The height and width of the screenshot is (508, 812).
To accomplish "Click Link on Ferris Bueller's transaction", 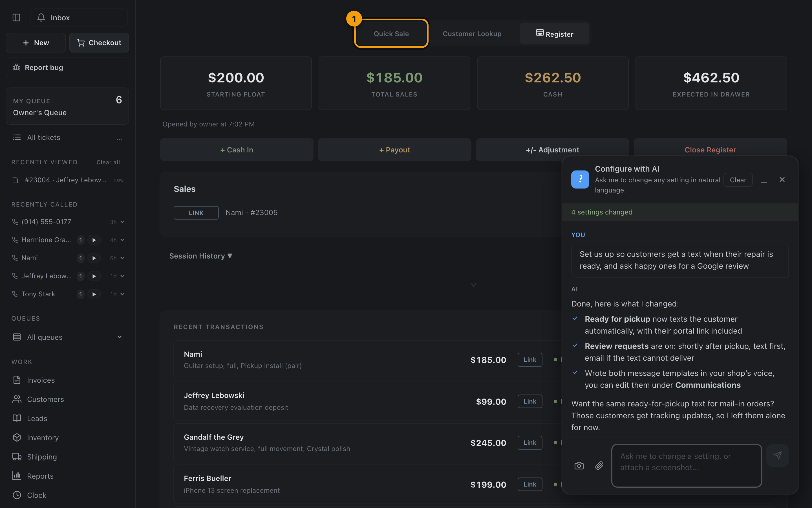I will click(530, 484).
